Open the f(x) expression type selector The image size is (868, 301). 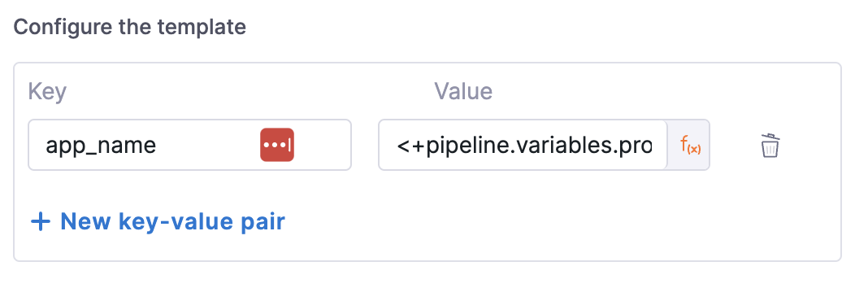tap(690, 146)
